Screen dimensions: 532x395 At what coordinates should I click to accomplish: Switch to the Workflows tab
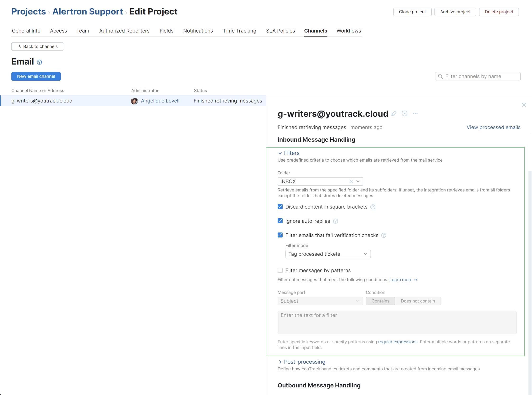click(349, 31)
